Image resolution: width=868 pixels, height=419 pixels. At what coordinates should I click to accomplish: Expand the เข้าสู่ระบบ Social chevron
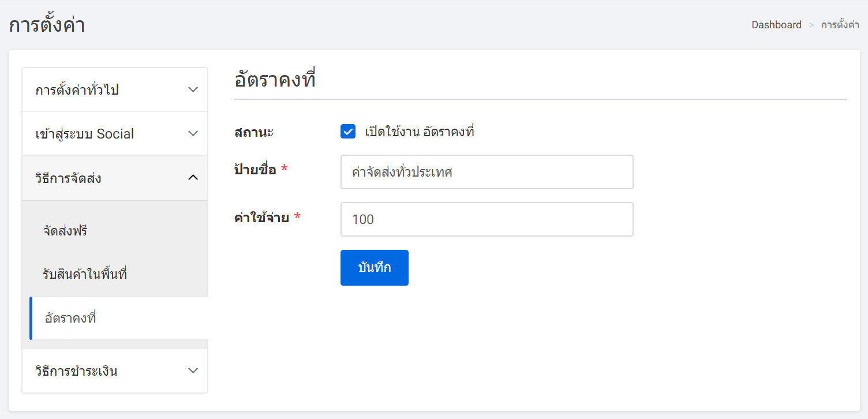click(x=193, y=134)
